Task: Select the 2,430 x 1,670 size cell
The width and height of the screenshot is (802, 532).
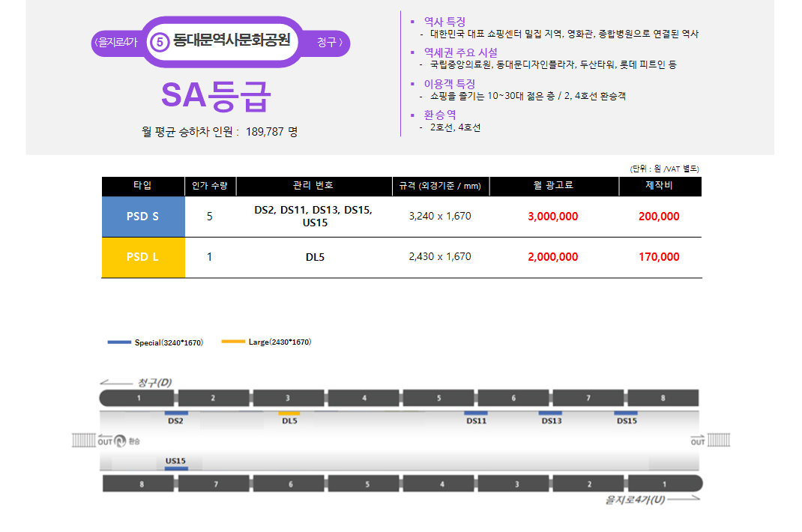Action: pos(440,257)
